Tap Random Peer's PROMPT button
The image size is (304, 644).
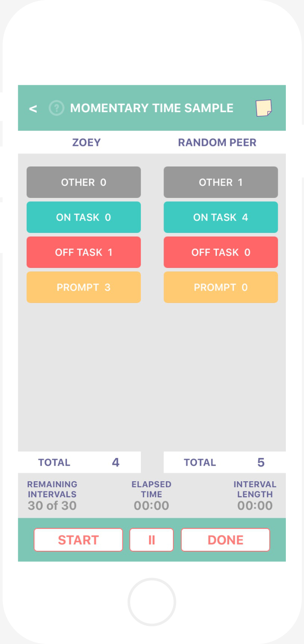point(220,287)
